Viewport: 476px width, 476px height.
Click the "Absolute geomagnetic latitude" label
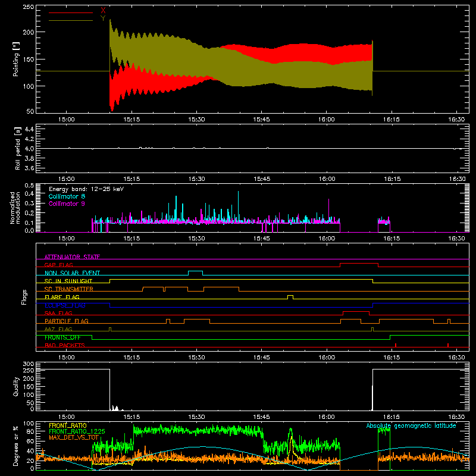(x=411, y=426)
